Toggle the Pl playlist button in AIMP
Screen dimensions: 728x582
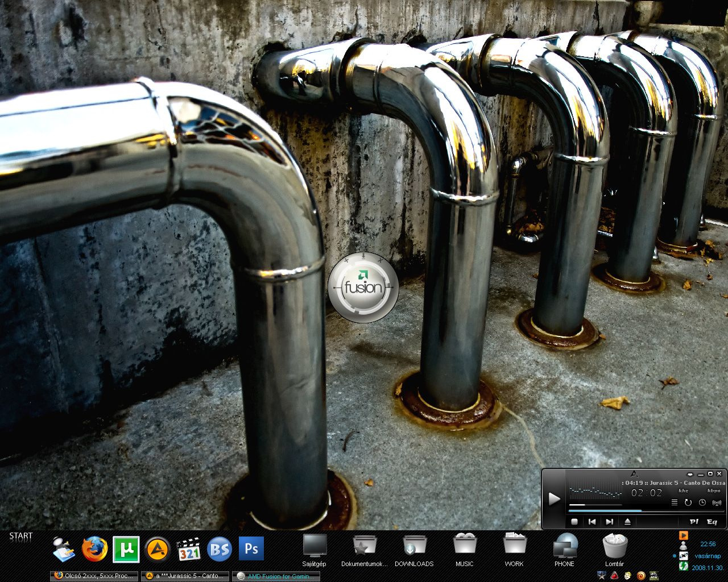coord(694,522)
